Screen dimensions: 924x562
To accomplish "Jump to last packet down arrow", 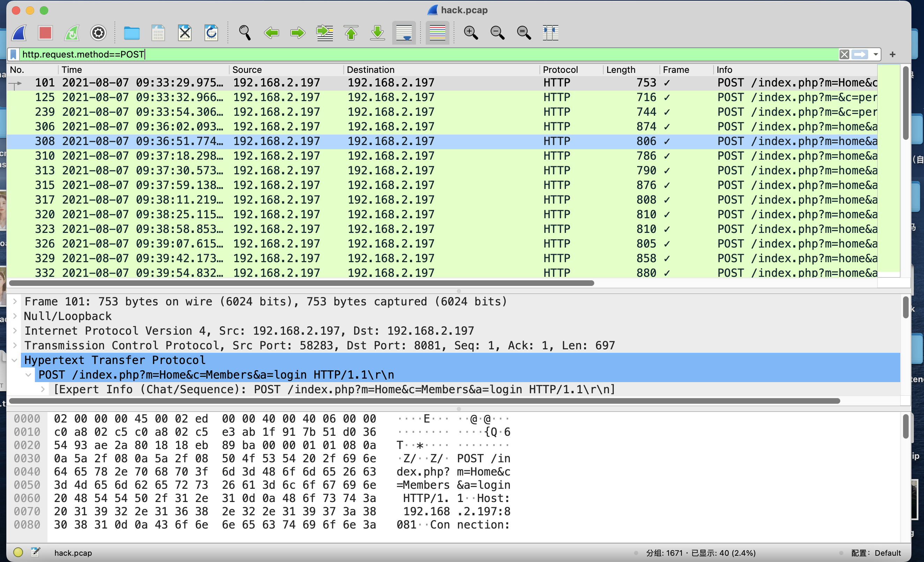I will tap(378, 33).
